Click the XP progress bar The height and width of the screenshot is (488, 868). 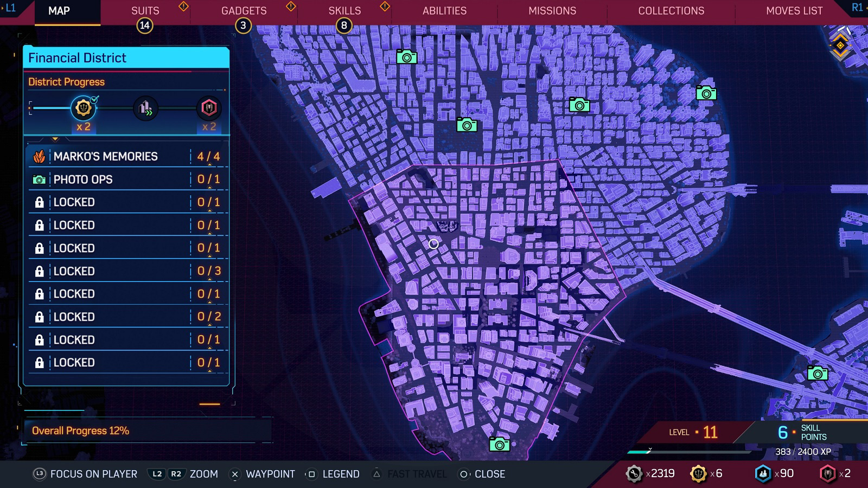[689, 451]
